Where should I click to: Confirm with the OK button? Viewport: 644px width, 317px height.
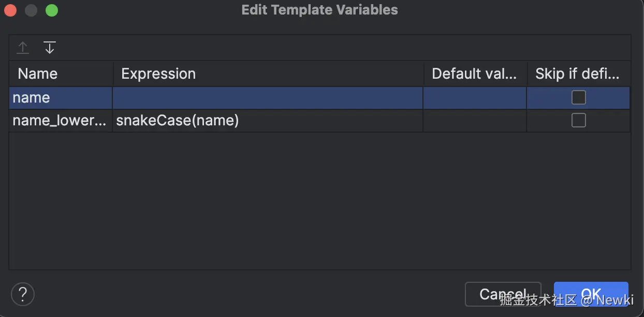[591, 294]
